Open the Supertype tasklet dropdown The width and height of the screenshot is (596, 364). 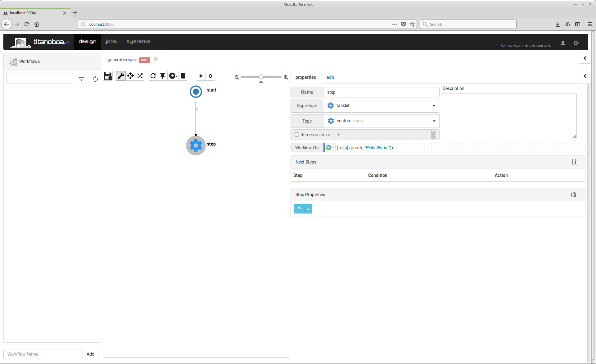tap(381, 106)
